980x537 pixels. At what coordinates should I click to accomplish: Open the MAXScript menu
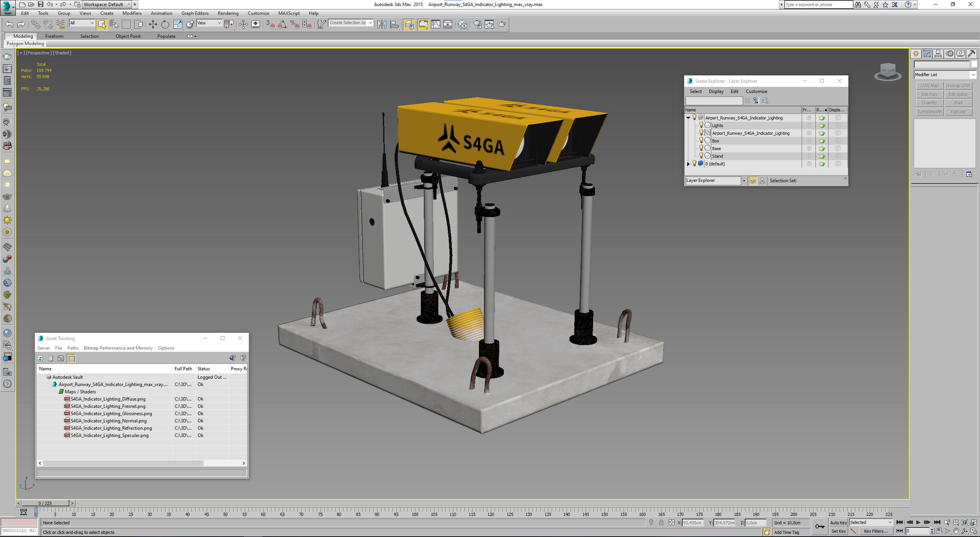[289, 13]
